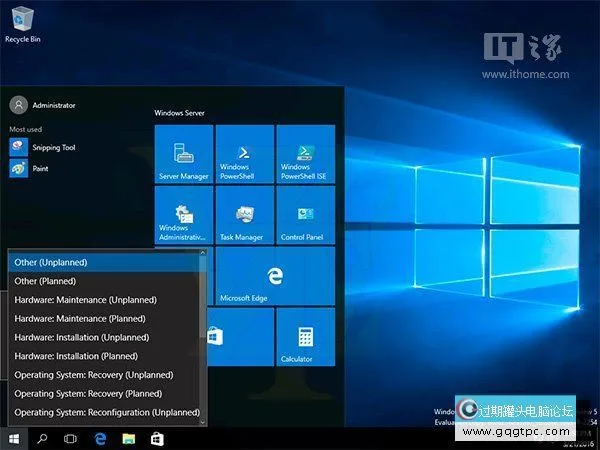Select Hardware: Maintenance (Unplanned) option
Screen dimensions: 600x450
click(x=102, y=300)
